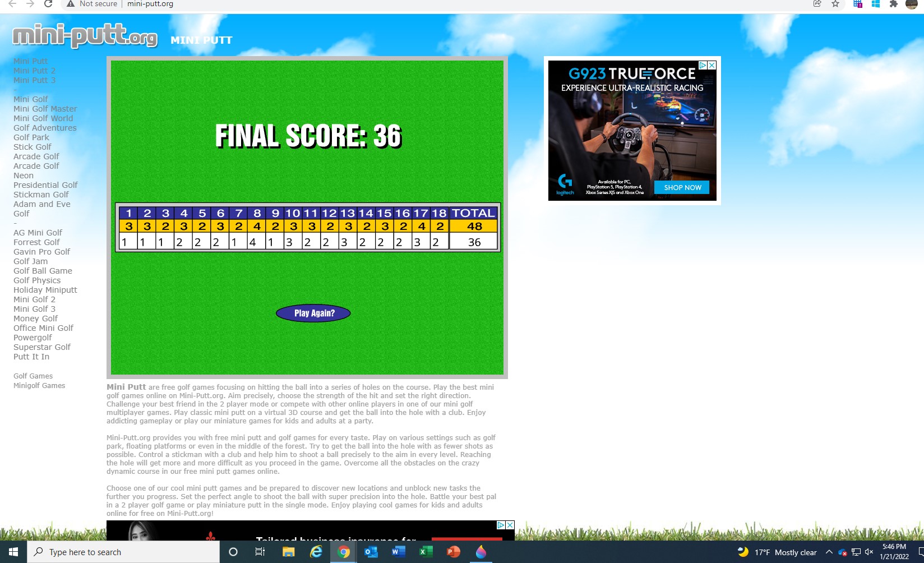The image size is (924, 563).
Task: Open the Golf Park link
Action: (31, 137)
